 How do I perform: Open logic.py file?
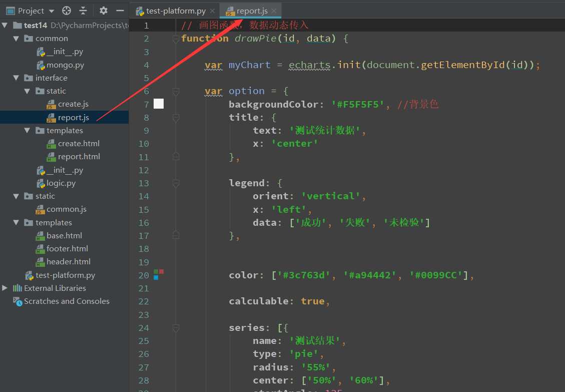(x=61, y=183)
